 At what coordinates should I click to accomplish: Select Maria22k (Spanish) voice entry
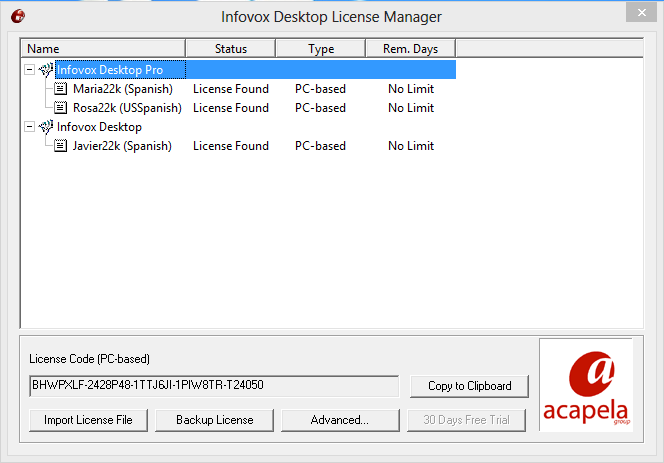[x=123, y=89]
